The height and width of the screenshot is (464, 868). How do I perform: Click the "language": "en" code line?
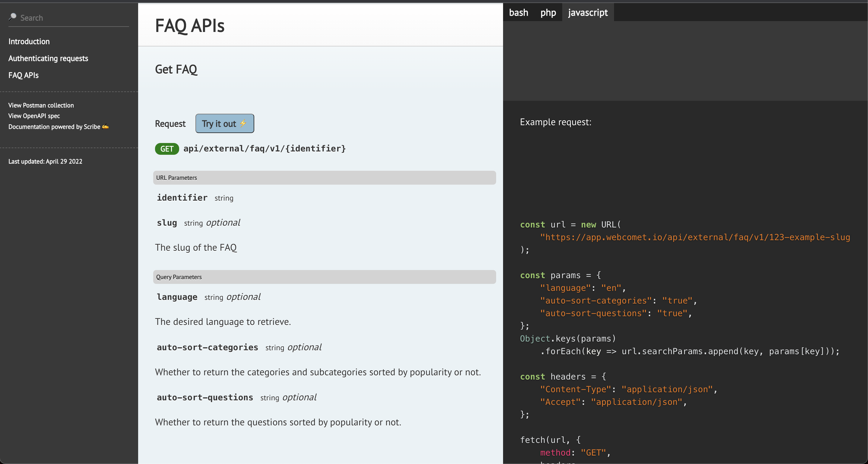tap(583, 288)
